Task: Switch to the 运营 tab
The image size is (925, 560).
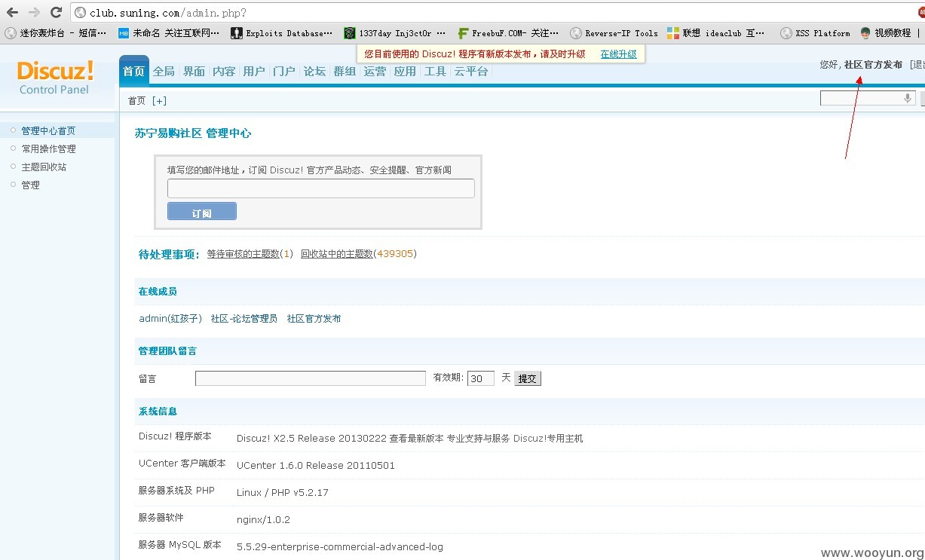Action: pos(375,72)
